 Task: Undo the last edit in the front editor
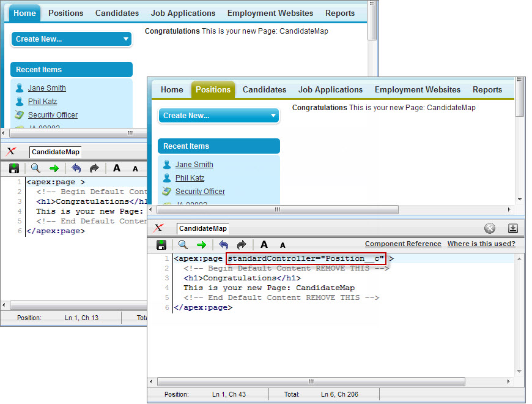pyautogui.click(x=223, y=244)
